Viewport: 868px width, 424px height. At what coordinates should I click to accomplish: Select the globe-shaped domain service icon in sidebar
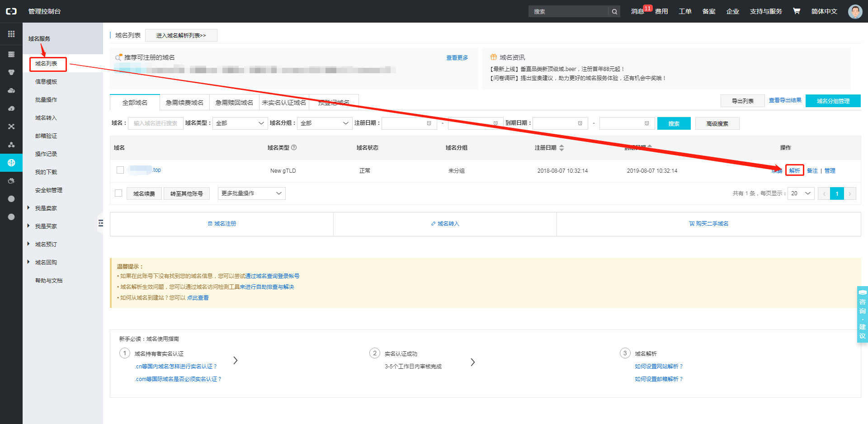coord(11,163)
